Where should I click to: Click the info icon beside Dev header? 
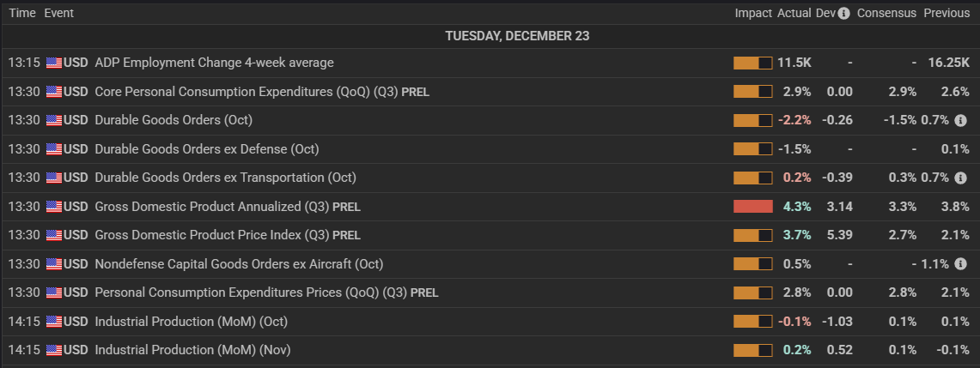coord(844,14)
